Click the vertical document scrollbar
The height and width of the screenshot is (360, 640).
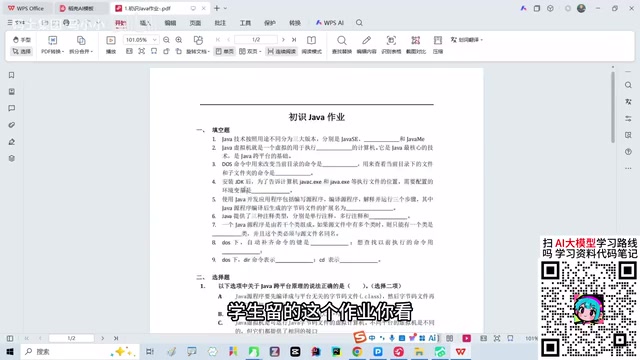[613, 107]
